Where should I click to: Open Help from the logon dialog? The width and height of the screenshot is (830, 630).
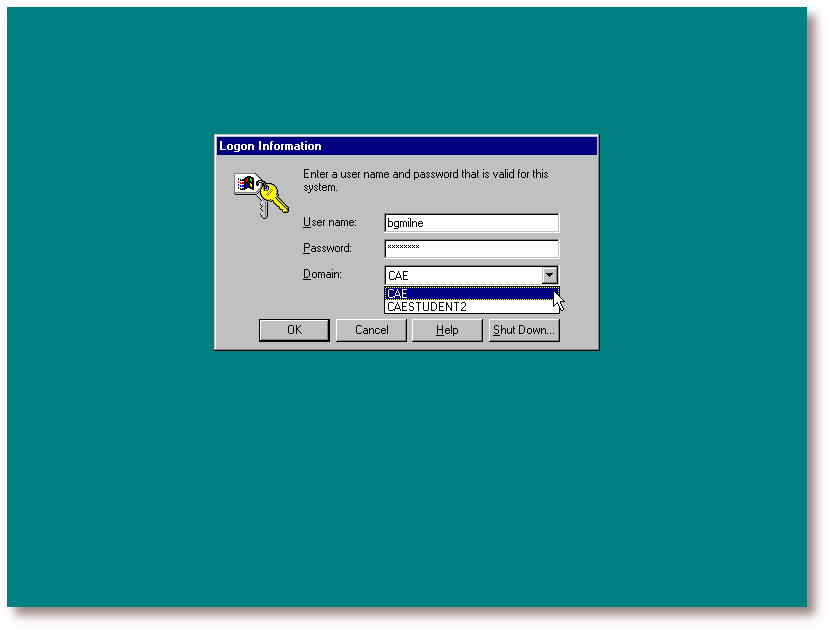447,330
